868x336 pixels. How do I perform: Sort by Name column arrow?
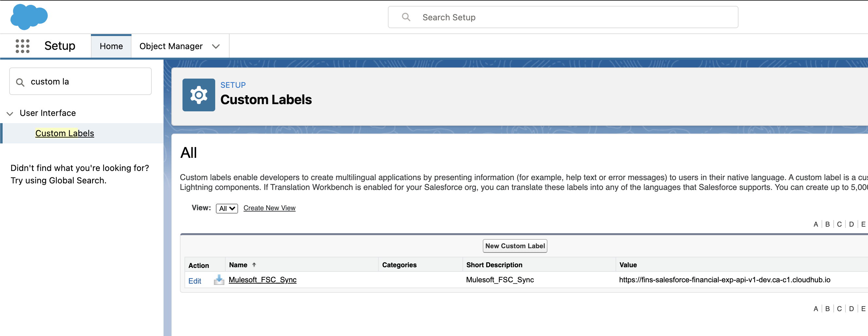[254, 265]
